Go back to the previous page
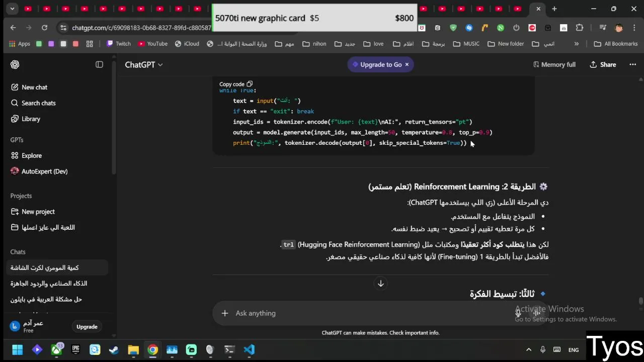This screenshot has width=644, height=362. [x=13, y=28]
